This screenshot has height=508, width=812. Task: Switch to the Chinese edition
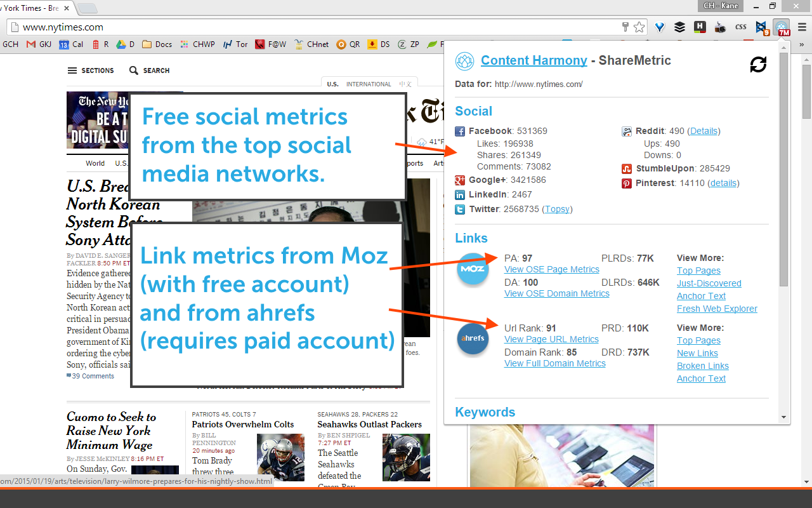pos(405,84)
